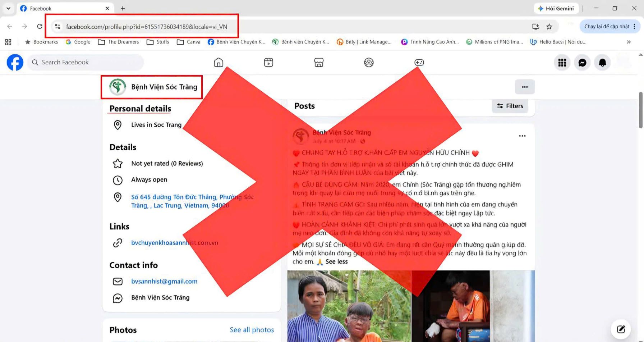Reload the page with the refresh icon
Image resolution: width=644 pixels, height=342 pixels.
click(x=40, y=26)
